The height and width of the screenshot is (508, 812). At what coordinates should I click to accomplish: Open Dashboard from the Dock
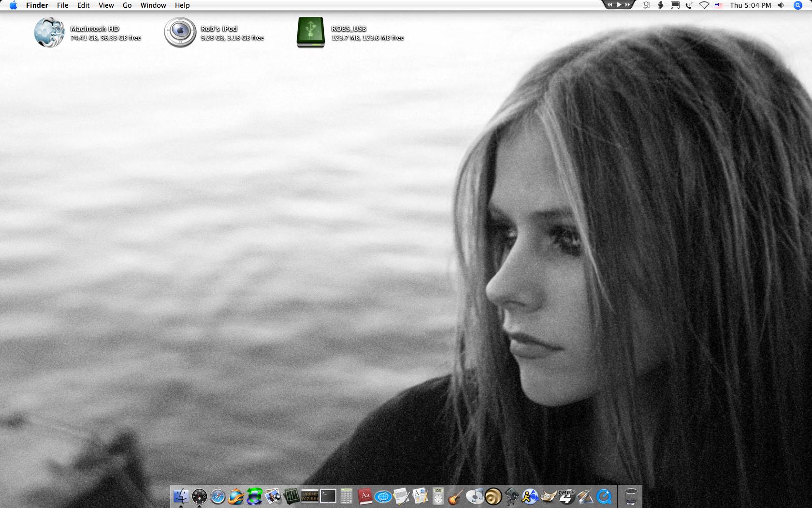point(199,496)
